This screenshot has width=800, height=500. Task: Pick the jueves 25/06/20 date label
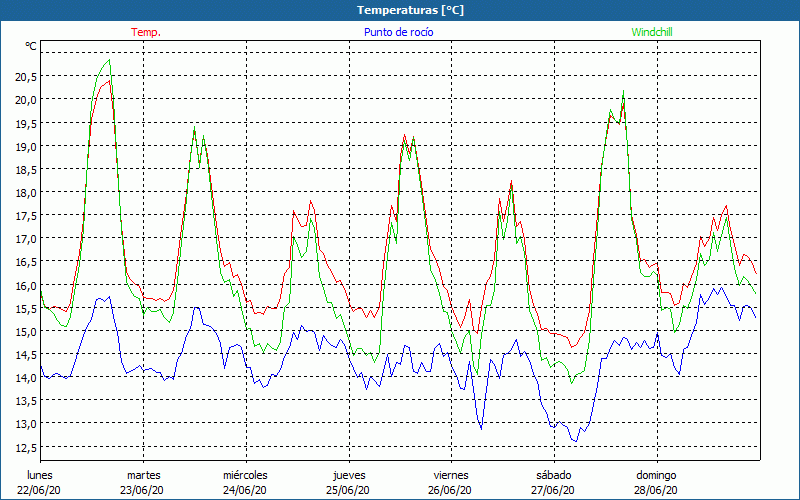pyautogui.click(x=349, y=482)
